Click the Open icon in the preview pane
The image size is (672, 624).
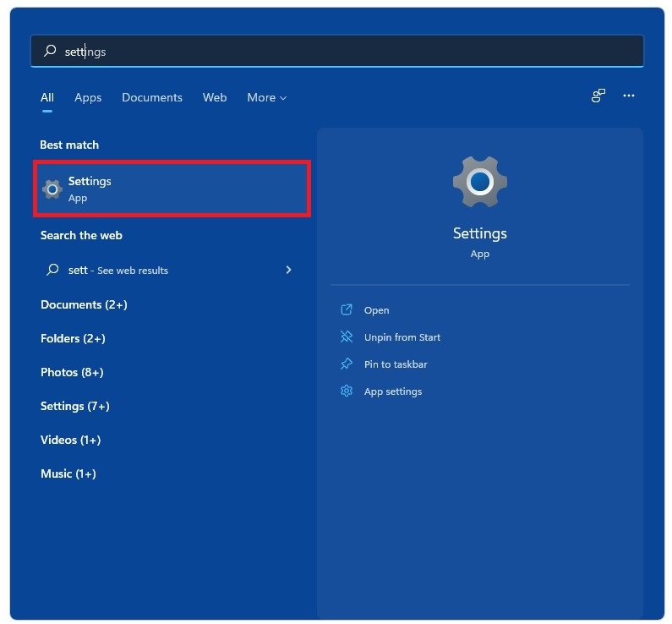346,310
